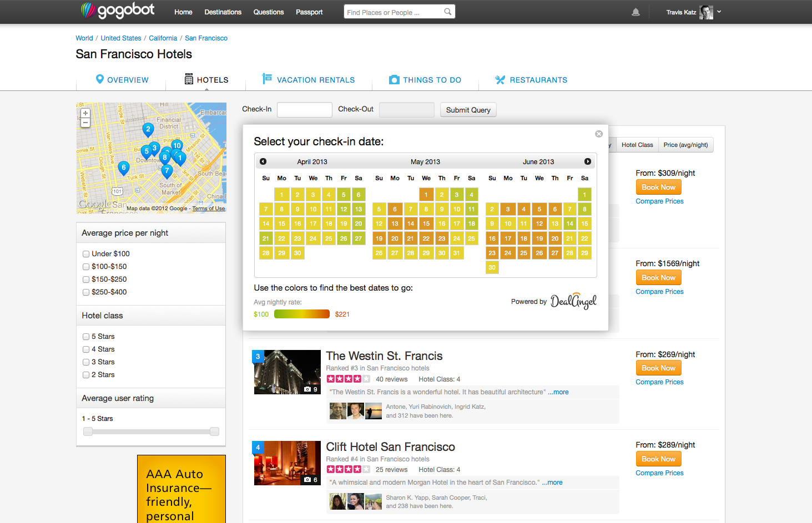Select map pin number 10
The height and width of the screenshot is (523, 812).
click(x=177, y=146)
